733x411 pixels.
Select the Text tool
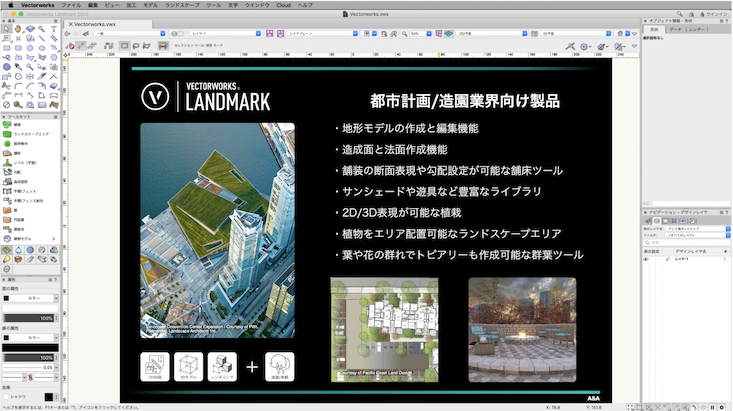(x=54, y=29)
